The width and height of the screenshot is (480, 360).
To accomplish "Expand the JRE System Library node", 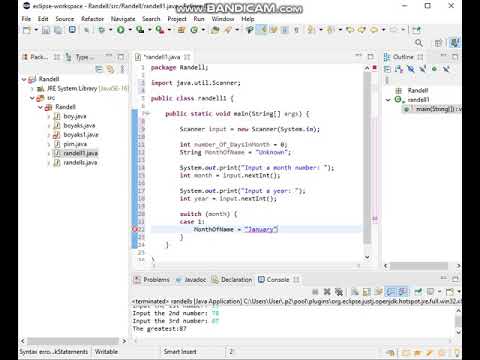I will 32,89.
